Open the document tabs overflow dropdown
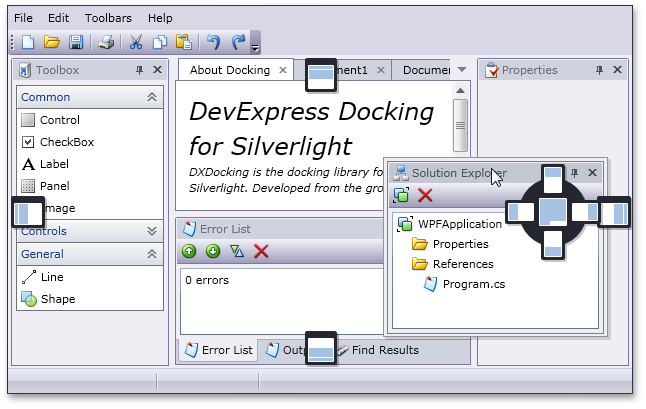Screen dimensions: 646x409 click(x=462, y=70)
